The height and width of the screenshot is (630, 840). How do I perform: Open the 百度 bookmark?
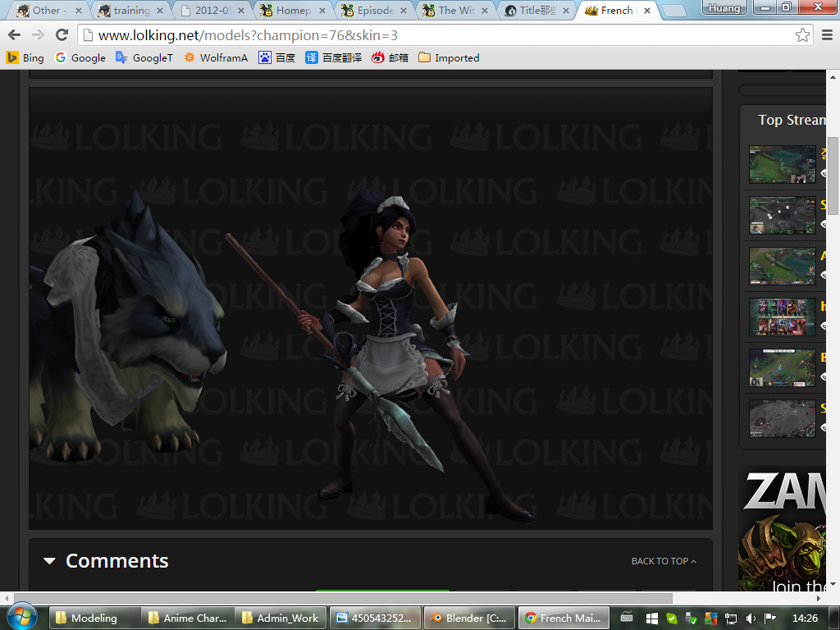(x=277, y=58)
